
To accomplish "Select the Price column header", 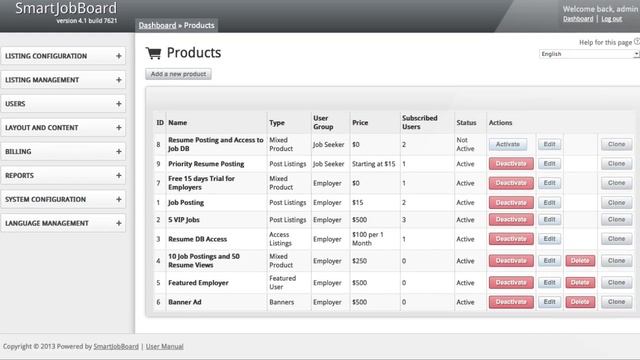I will click(x=360, y=122).
